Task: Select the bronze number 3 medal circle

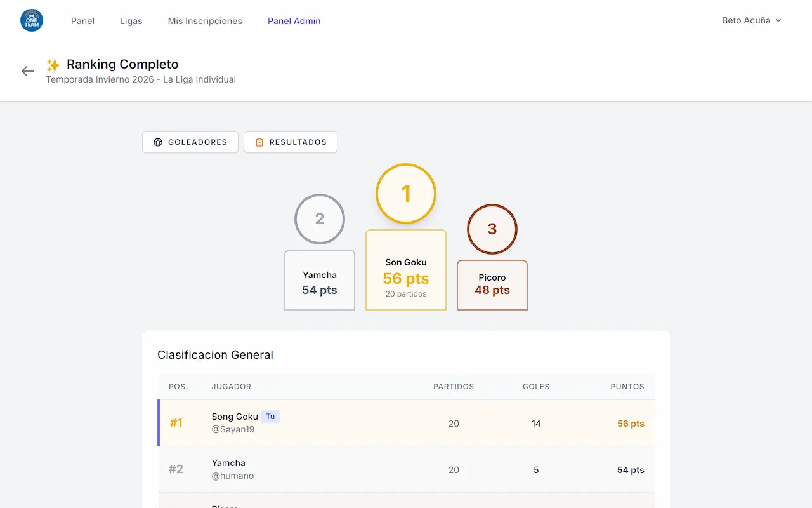Action: (x=492, y=229)
